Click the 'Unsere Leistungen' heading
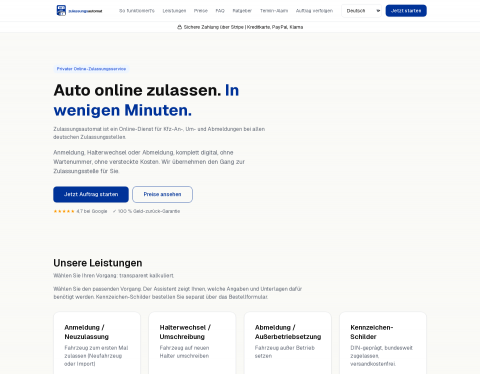This screenshot has height=374, width=480. point(98,263)
